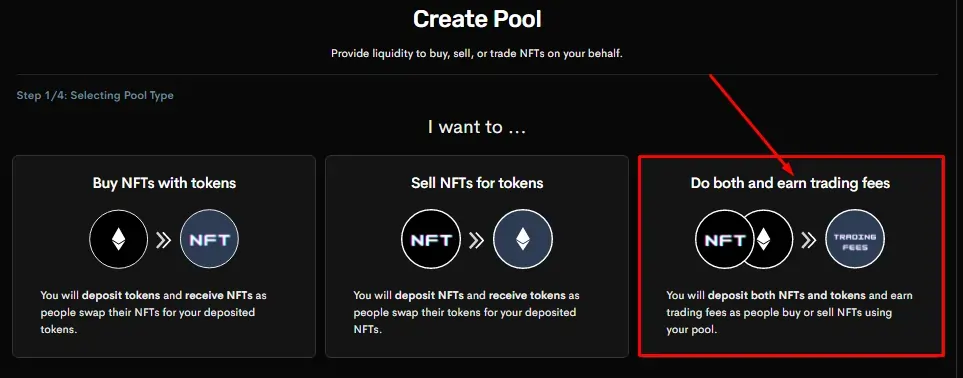Click the double-chevron arrow before Trading Fees
Viewport: 963px width, 378px height.
click(x=809, y=240)
